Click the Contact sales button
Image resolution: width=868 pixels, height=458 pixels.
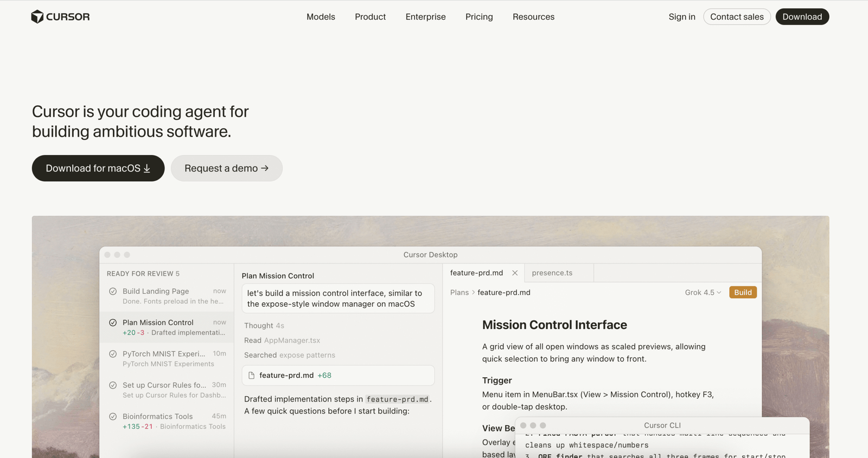coord(737,17)
